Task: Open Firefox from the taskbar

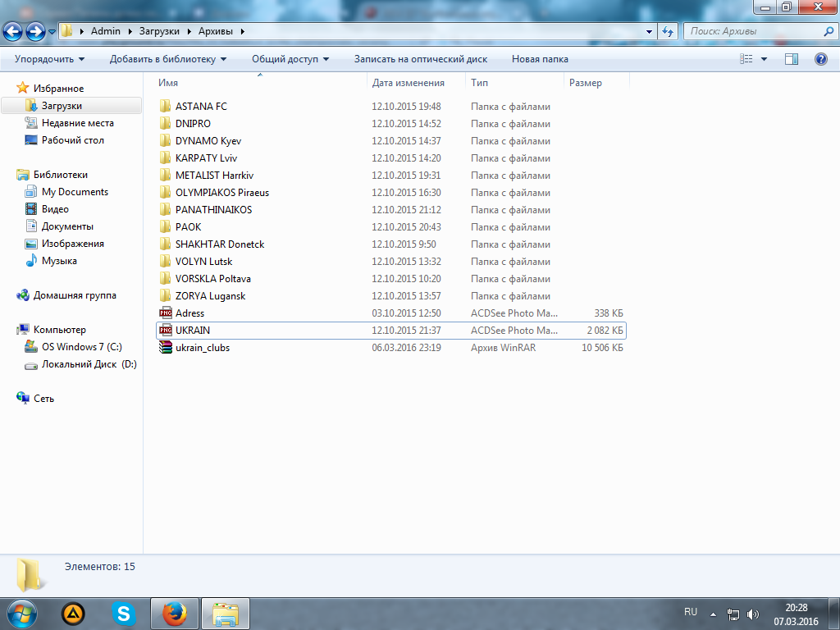Action: tap(175, 614)
